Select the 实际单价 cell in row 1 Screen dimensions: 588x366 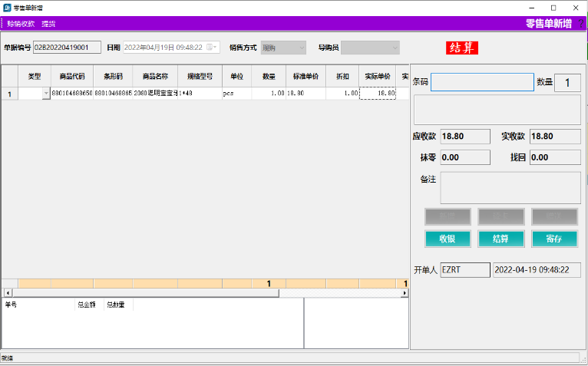coord(378,94)
